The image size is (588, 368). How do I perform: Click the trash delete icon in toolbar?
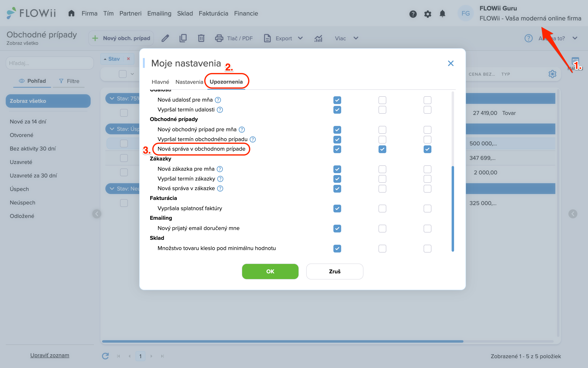click(x=201, y=38)
